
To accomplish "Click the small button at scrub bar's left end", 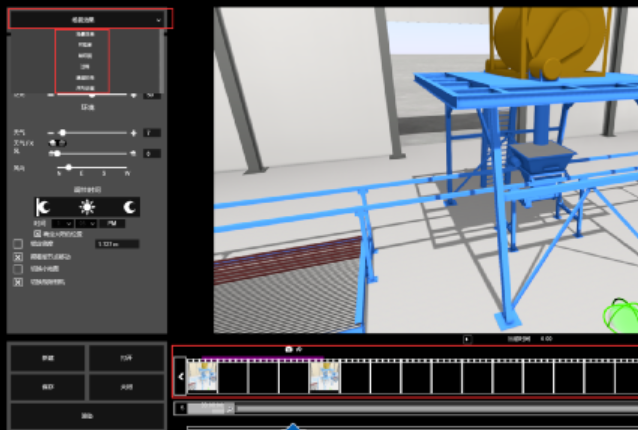I will pyautogui.click(x=181, y=408).
